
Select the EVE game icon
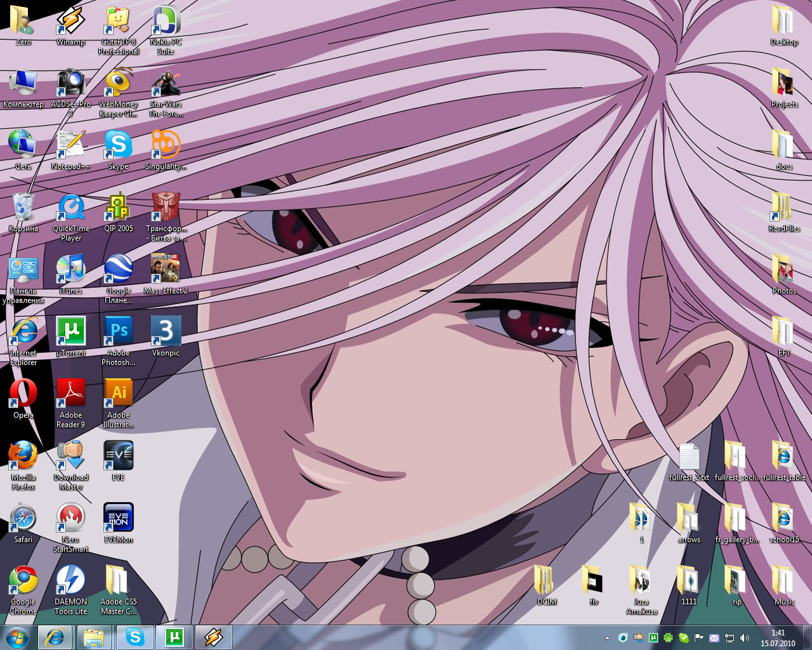tap(118, 461)
